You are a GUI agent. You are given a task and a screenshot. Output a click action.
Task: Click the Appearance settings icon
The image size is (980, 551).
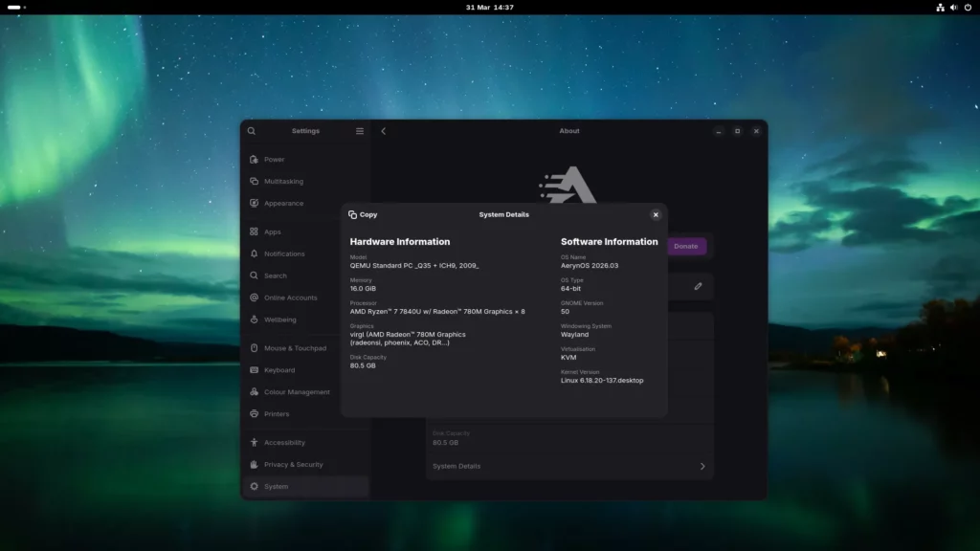tap(252, 203)
